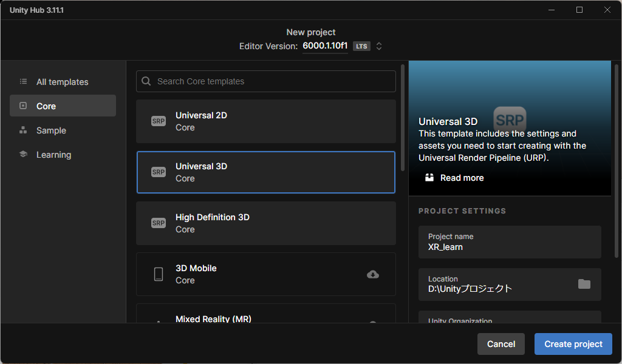The height and width of the screenshot is (364, 622).
Task: Click editor version 6000.1.10f1
Action: pos(325,45)
